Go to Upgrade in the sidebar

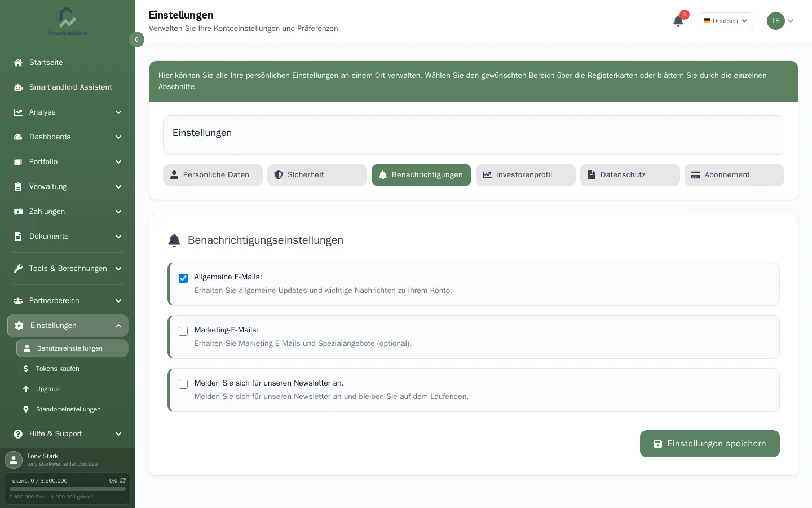point(72,389)
